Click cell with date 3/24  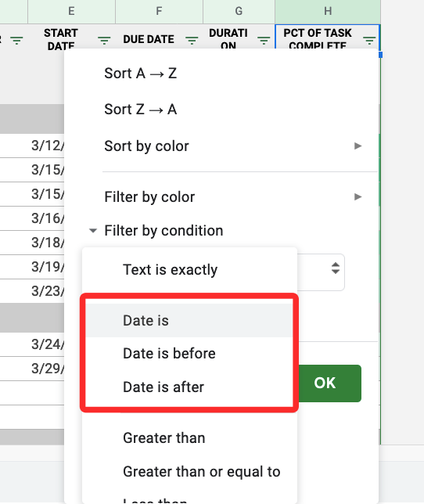coord(46,344)
